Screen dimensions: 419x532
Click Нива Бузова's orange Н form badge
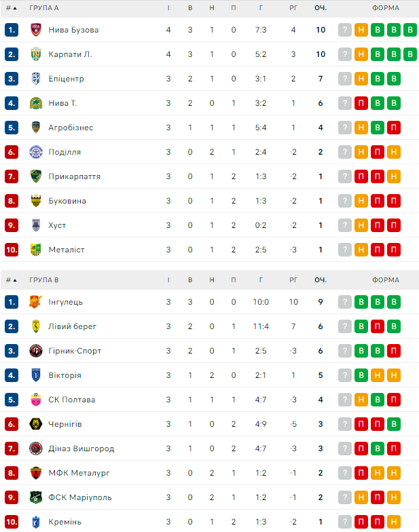coord(361,30)
